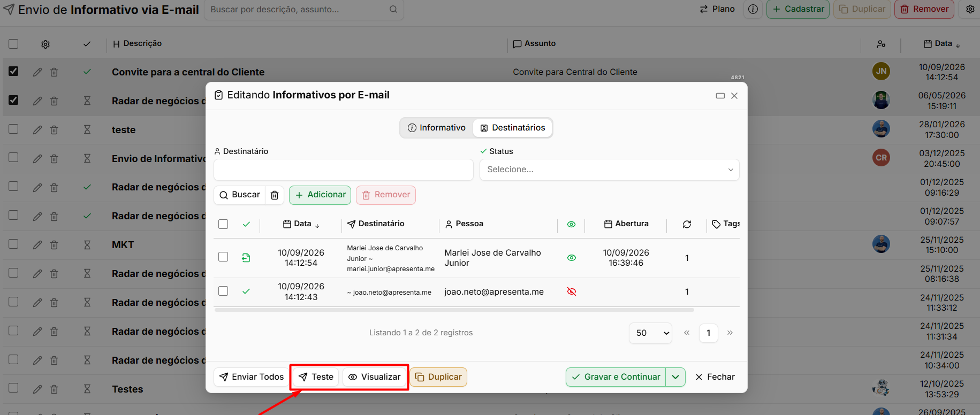Image resolution: width=980 pixels, height=415 pixels.
Task: Click the green Adicionar button
Action: [x=320, y=195]
